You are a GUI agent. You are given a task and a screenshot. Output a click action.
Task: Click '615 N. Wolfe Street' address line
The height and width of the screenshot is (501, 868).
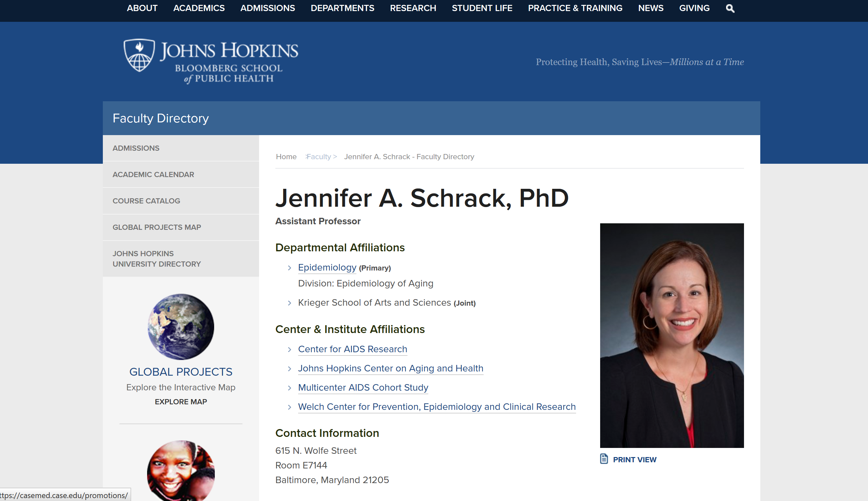coord(316,451)
